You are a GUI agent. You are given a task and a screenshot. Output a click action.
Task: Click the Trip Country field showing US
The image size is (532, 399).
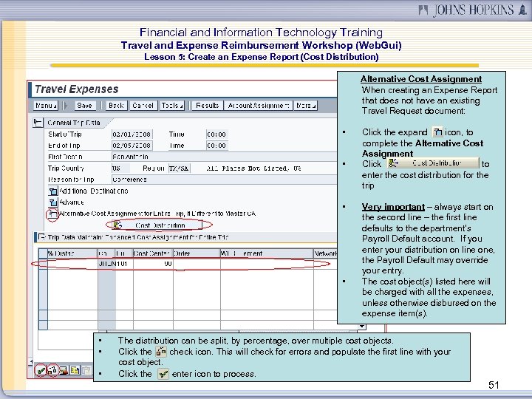[120, 168]
